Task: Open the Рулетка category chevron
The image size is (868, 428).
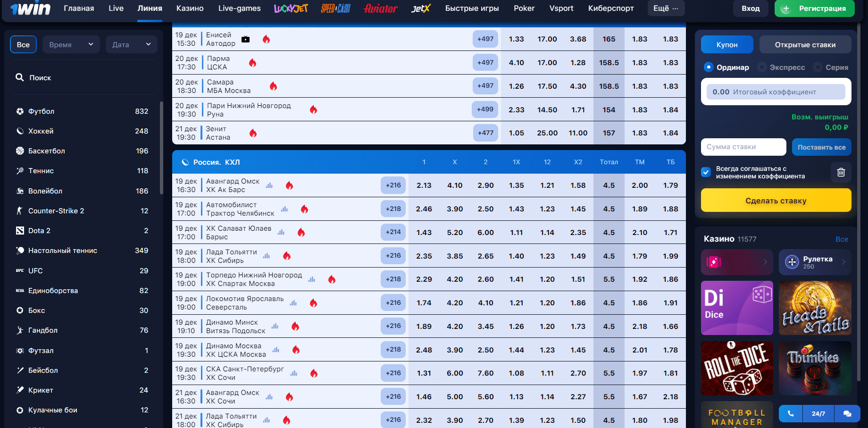Action: click(x=843, y=262)
